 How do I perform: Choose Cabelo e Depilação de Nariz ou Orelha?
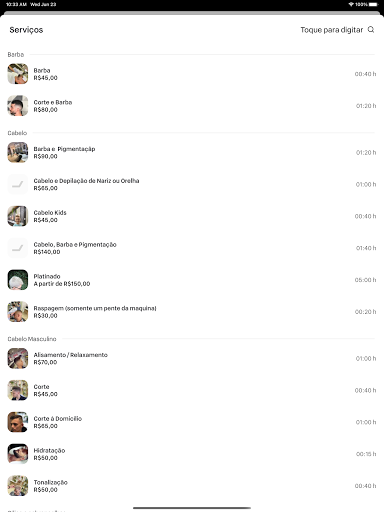pyautogui.click(x=192, y=184)
